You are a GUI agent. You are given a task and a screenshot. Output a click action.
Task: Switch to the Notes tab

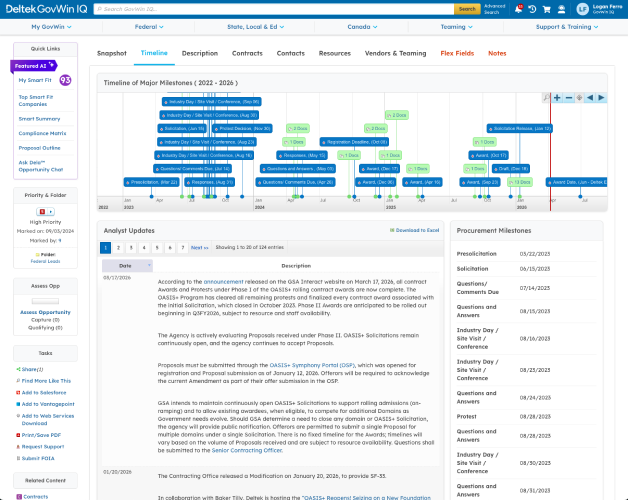coord(497,53)
